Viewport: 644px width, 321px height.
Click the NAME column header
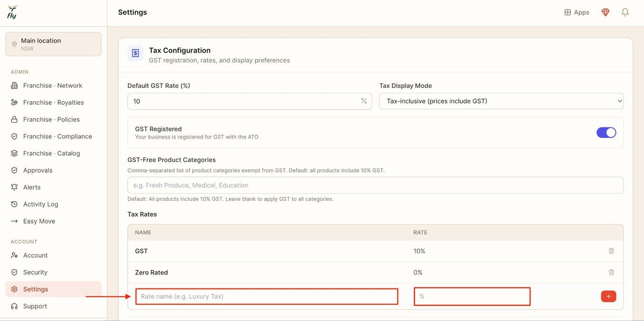point(143,233)
